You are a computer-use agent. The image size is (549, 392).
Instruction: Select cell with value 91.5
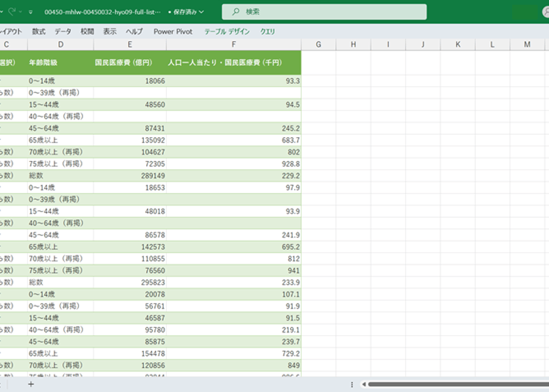tap(234, 318)
